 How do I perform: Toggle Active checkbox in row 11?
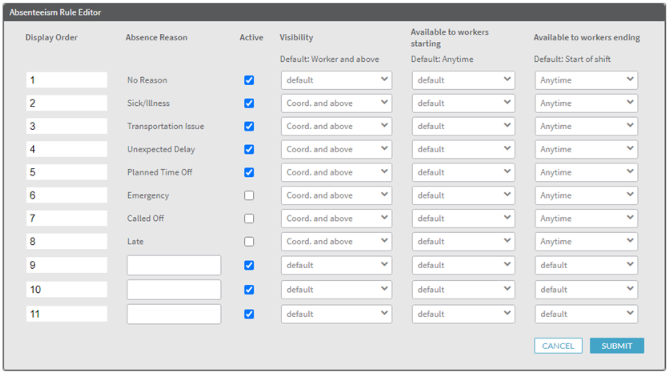249,314
